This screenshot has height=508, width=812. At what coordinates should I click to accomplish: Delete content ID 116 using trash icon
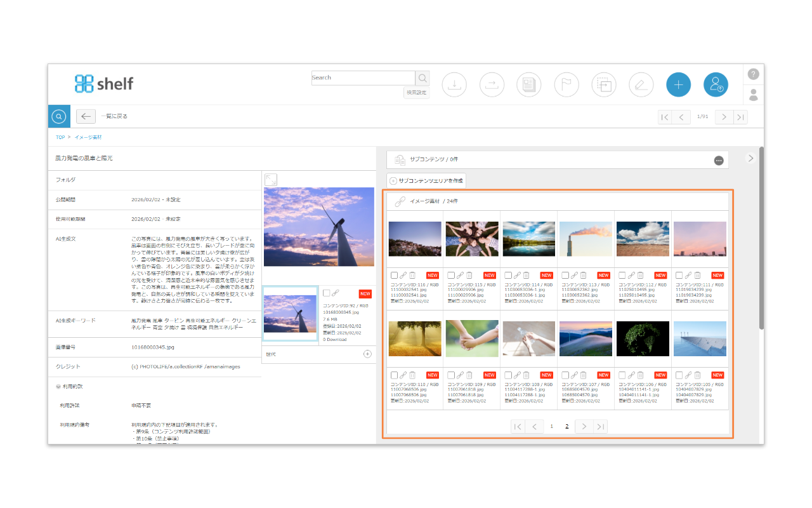click(x=412, y=276)
